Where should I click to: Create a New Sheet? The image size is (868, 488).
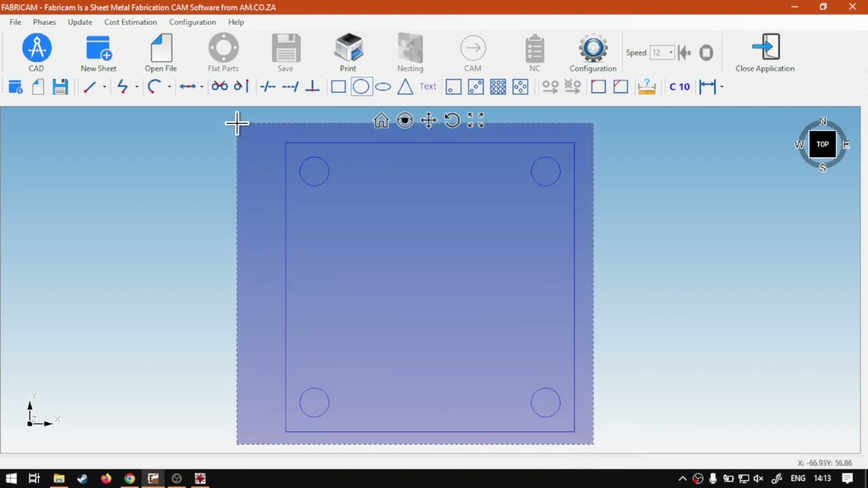coord(98,53)
